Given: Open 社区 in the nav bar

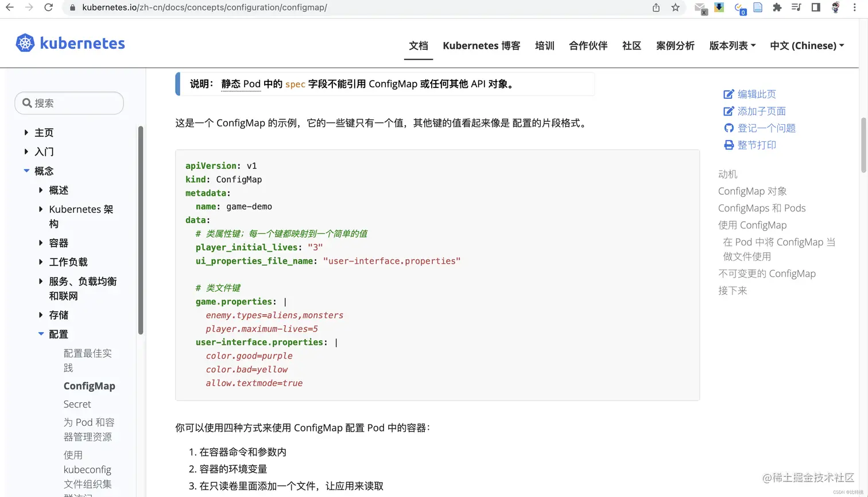Looking at the screenshot, I should coord(631,45).
